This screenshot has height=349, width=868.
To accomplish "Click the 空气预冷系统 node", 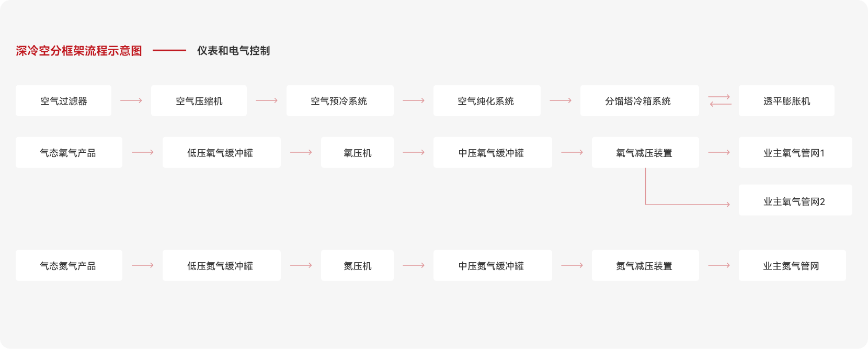I will [x=340, y=101].
